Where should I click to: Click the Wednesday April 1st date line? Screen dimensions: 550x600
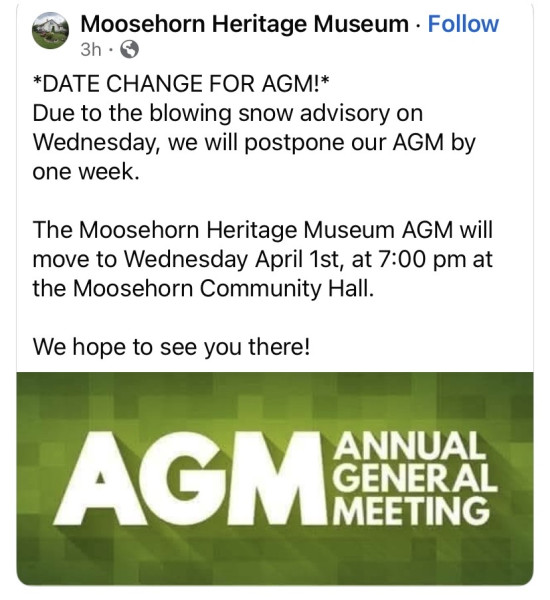pos(263,259)
